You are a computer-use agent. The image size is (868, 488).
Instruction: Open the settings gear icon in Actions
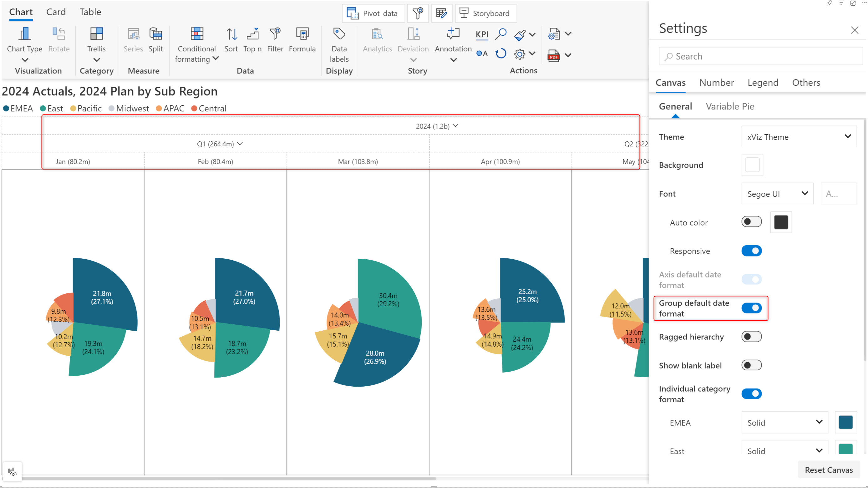point(520,54)
